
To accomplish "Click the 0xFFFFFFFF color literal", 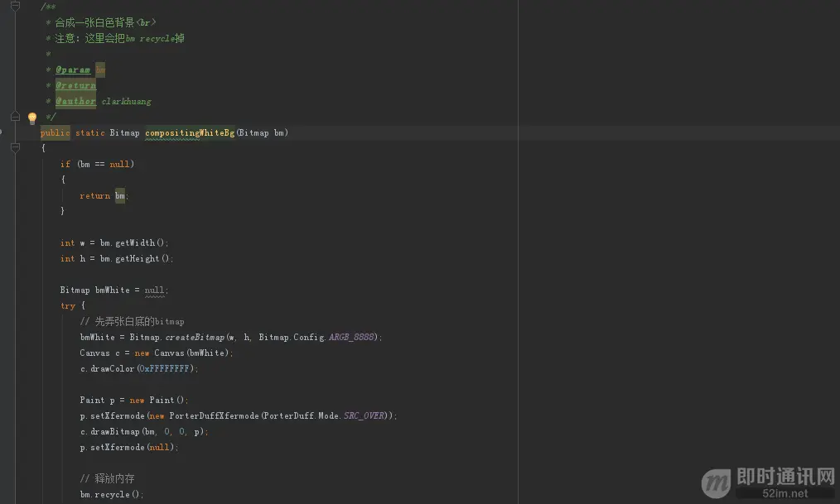I will (x=165, y=368).
